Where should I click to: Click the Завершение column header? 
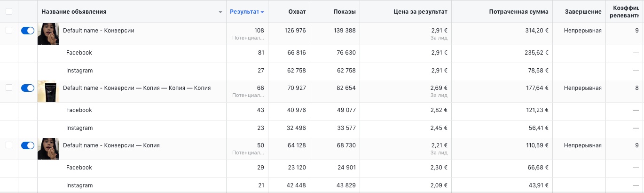point(583,11)
